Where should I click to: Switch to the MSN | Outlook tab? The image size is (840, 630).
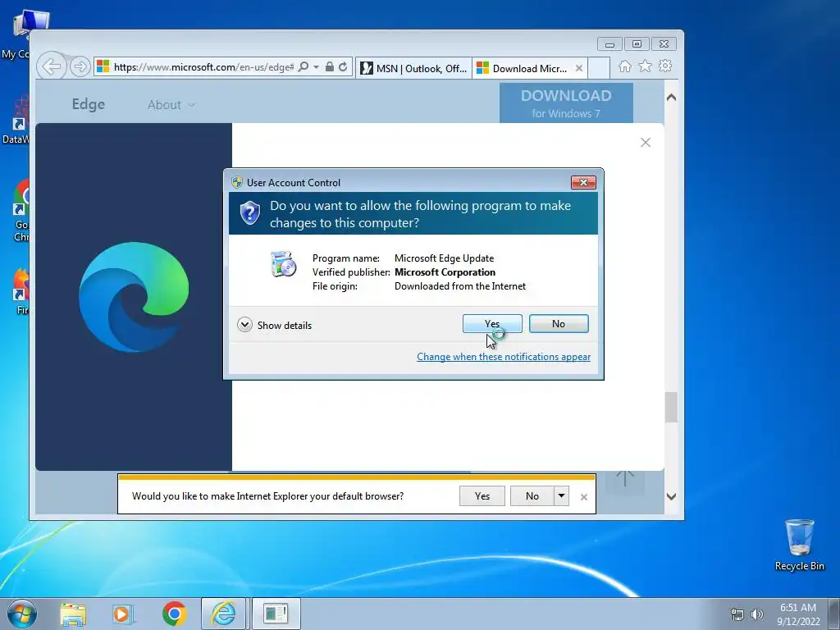coord(413,68)
